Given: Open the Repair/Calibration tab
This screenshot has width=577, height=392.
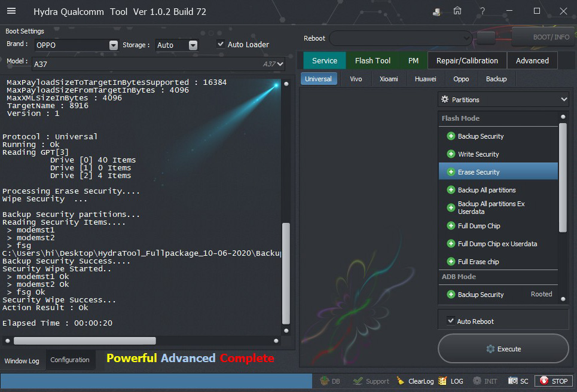Looking at the screenshot, I should point(467,61).
